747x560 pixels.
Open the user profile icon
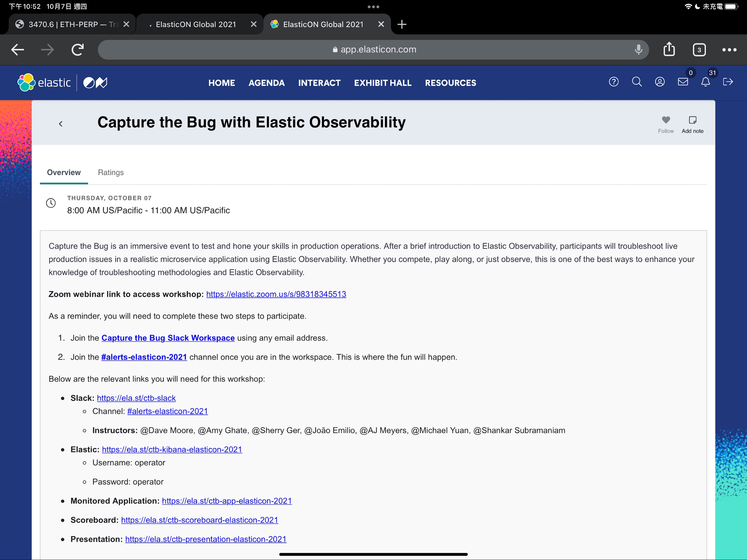coord(659,82)
